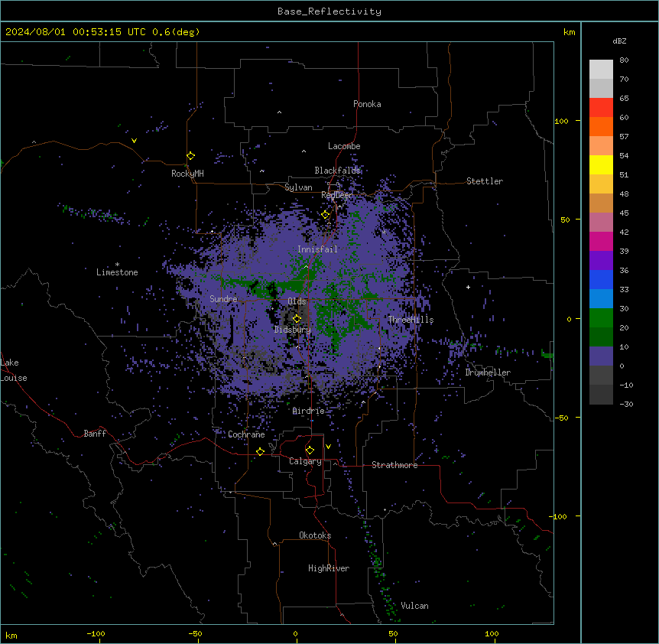Click the yellow diamond marker at RockyMH

click(x=191, y=156)
